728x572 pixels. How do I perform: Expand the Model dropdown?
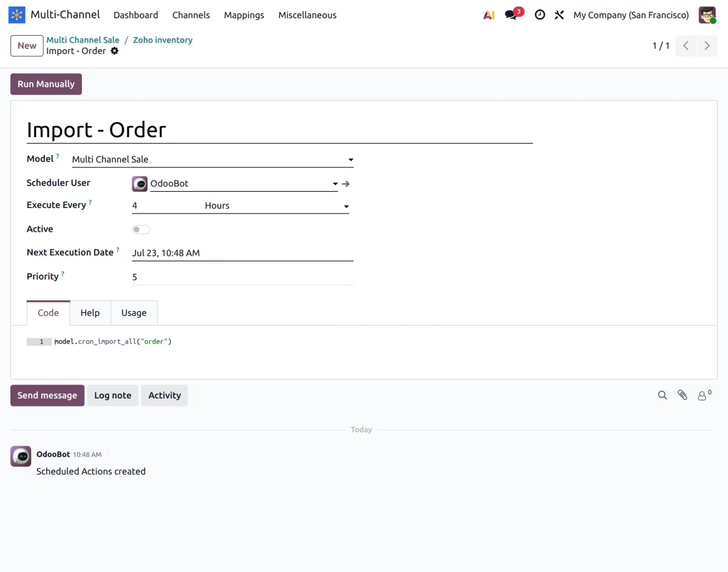point(351,160)
